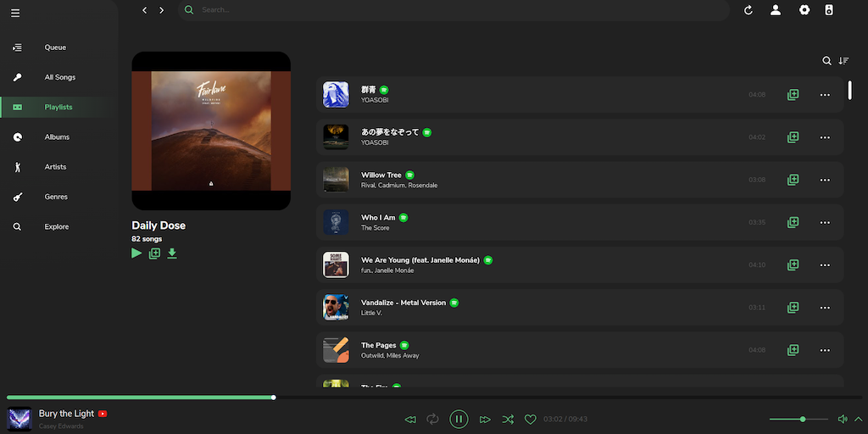868x434 pixels.
Task: Open the hamburger menu
Action: click(15, 13)
